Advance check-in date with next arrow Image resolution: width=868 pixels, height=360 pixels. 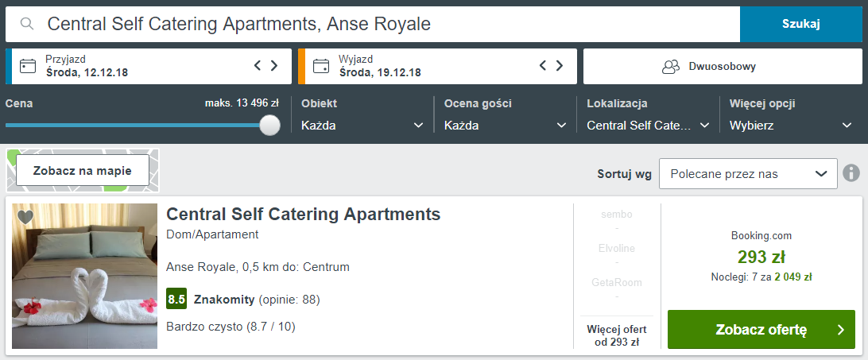pyautogui.click(x=274, y=65)
